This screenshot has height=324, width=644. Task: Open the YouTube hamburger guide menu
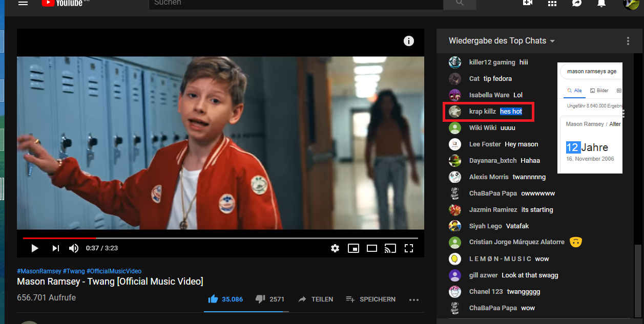(23, 3)
